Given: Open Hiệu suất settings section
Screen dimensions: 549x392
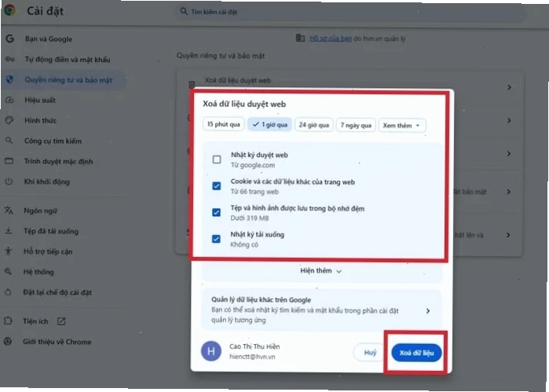Looking at the screenshot, I should (40, 101).
